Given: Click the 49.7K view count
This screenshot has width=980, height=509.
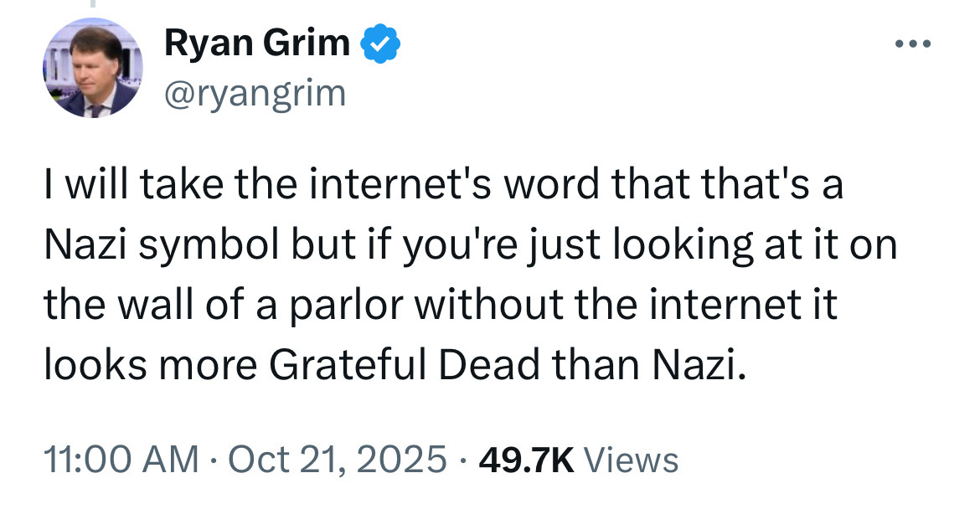Looking at the screenshot, I should pyautogui.click(x=524, y=459).
